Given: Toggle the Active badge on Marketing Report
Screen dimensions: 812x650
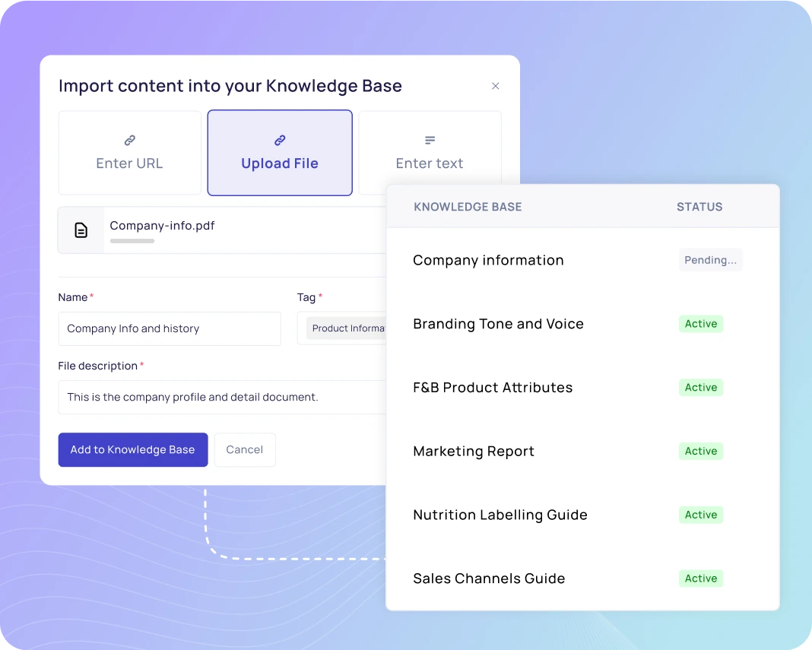Looking at the screenshot, I should (x=700, y=451).
